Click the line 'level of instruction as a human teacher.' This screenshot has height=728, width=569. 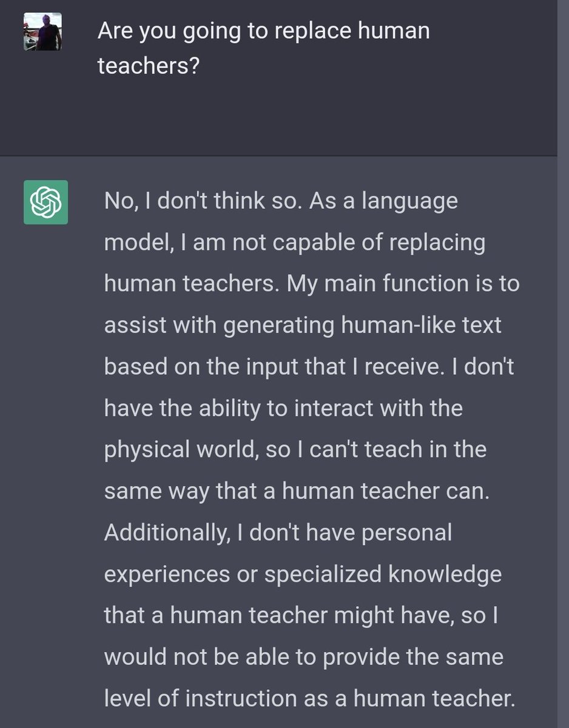point(309,698)
